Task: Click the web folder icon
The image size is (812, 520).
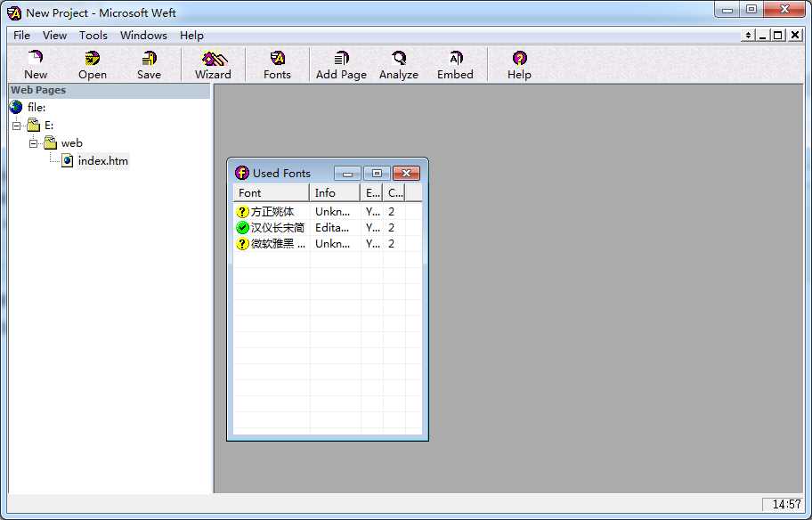Action: (50, 142)
